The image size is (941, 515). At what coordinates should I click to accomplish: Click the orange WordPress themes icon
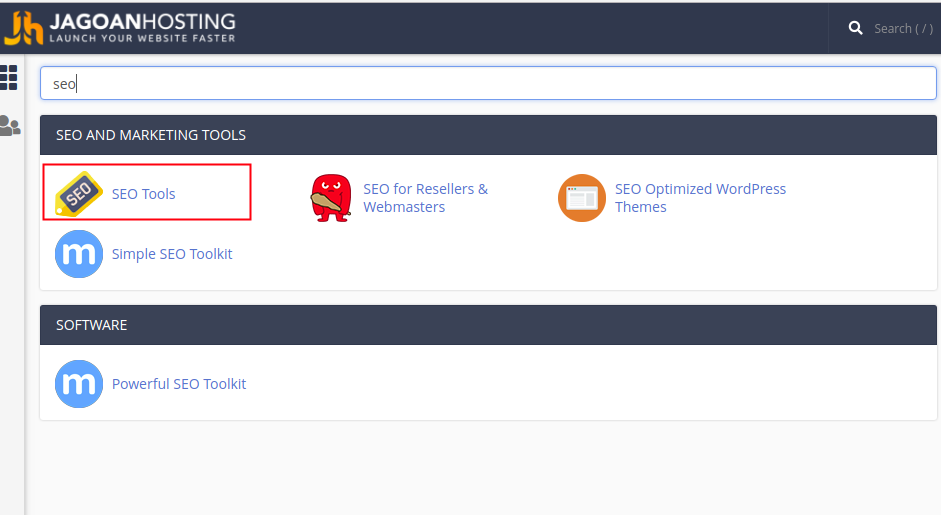coord(582,198)
